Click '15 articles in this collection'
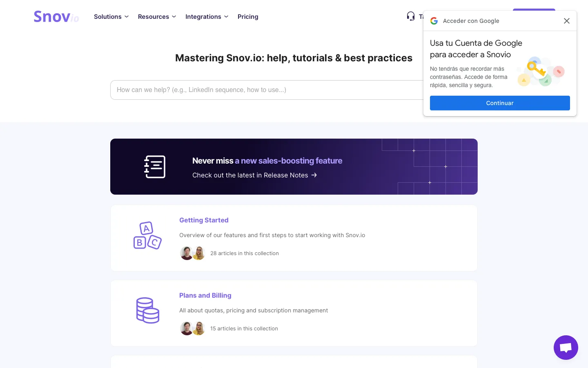Viewport: 588px width, 368px height. pyautogui.click(x=244, y=329)
